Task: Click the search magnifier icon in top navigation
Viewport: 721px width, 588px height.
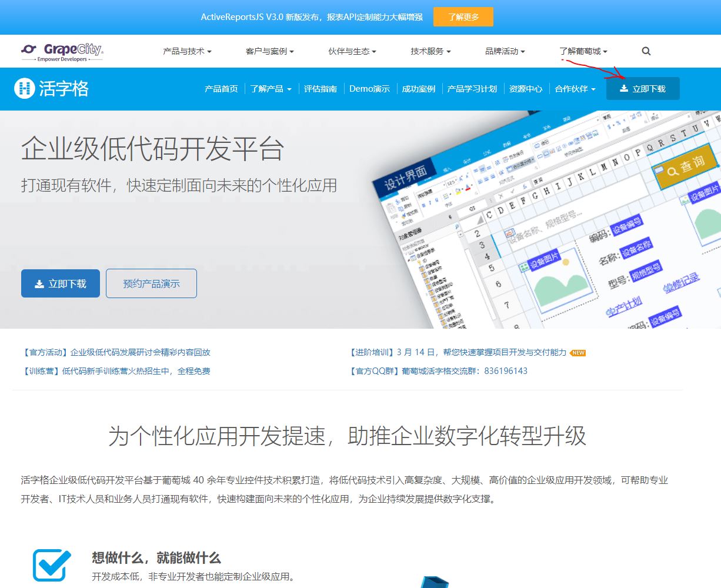Action: (x=646, y=51)
